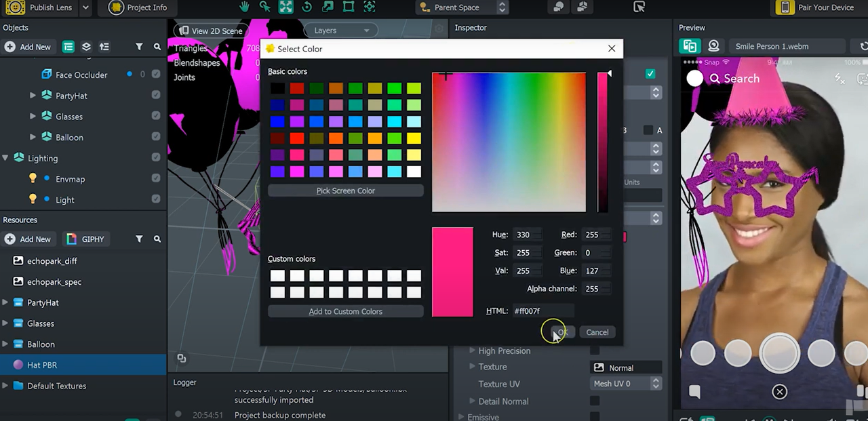The image size is (868, 421).
Task: Search resources with the magnifier icon
Action: [157, 239]
